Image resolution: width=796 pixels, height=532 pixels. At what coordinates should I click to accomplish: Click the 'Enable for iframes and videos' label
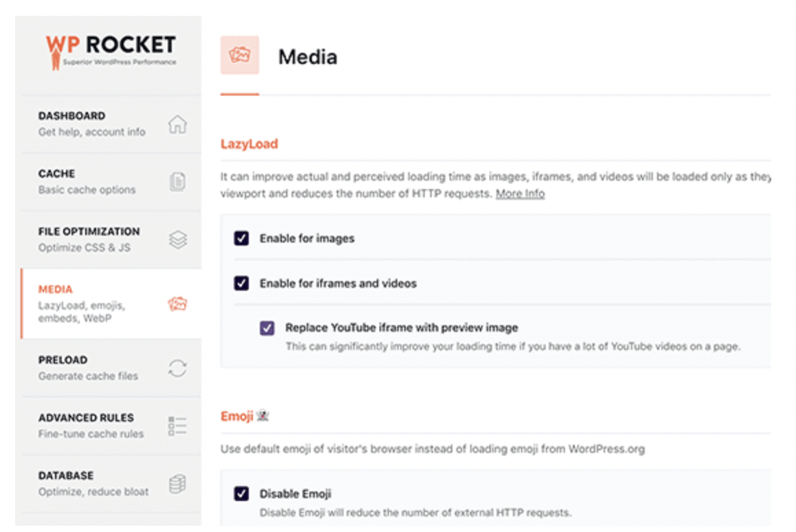[338, 283]
